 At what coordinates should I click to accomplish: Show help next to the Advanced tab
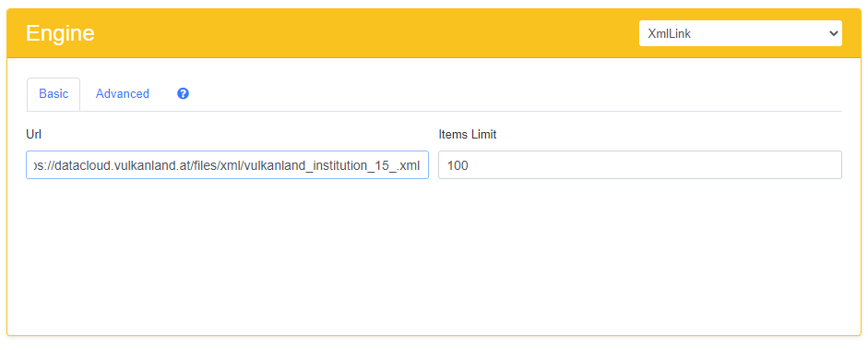click(x=184, y=93)
